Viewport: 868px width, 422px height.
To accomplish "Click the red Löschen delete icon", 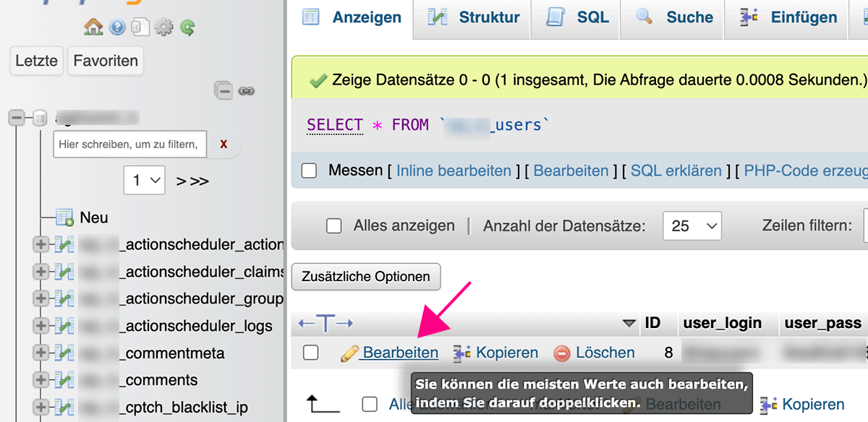I will click(562, 353).
